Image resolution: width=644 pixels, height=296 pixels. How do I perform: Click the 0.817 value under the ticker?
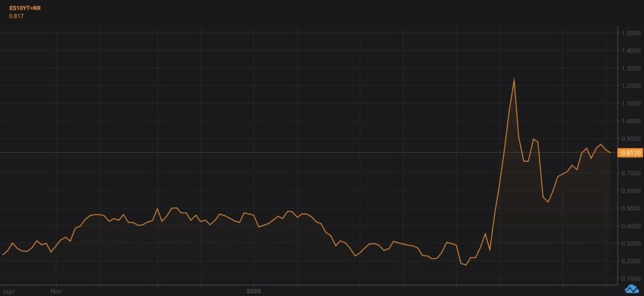pyautogui.click(x=15, y=16)
